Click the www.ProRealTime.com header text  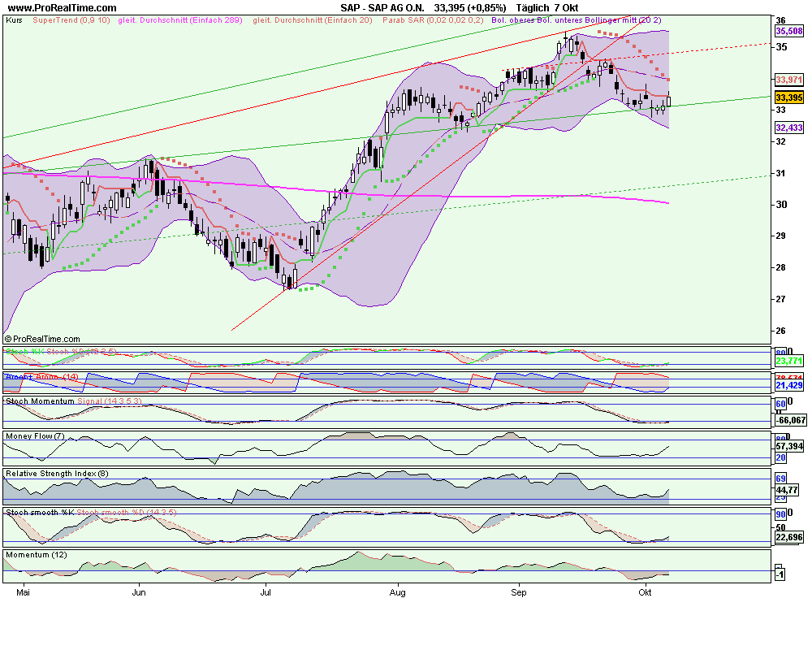[x=63, y=8]
